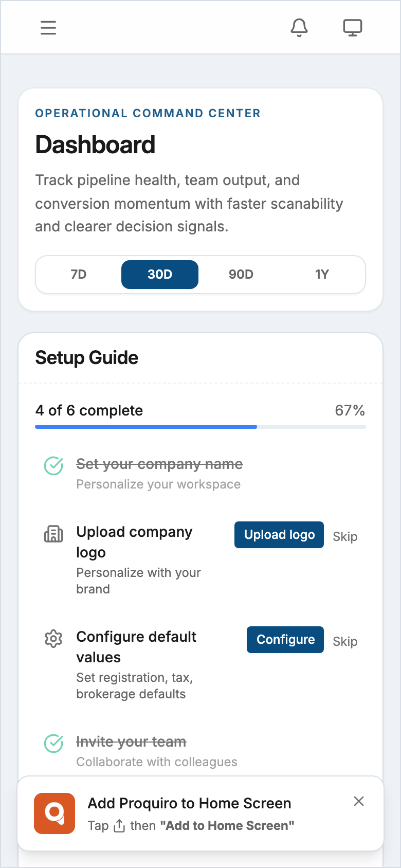Open the hamburger navigation menu

point(48,28)
